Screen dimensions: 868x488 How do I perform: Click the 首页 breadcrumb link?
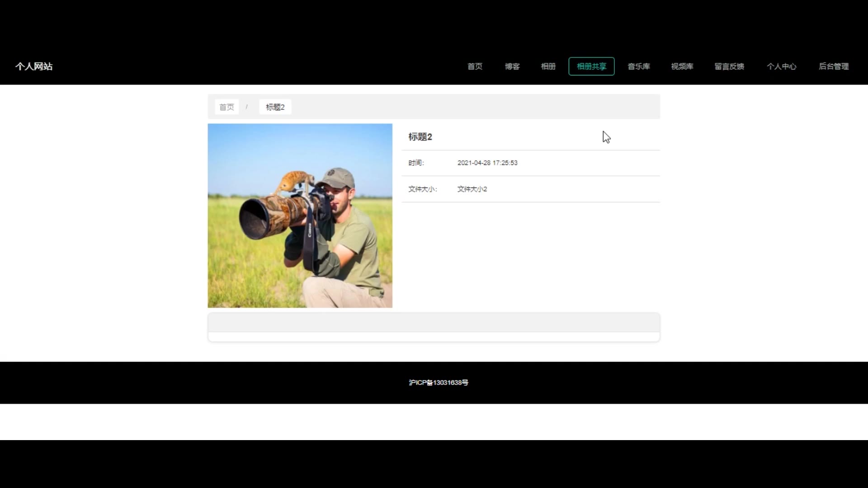point(226,107)
